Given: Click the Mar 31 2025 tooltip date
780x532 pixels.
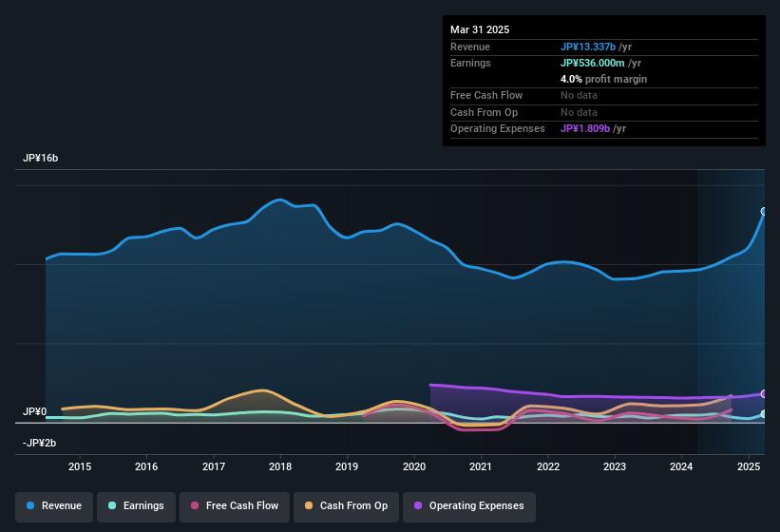Looking at the screenshot, I should tap(480, 29).
